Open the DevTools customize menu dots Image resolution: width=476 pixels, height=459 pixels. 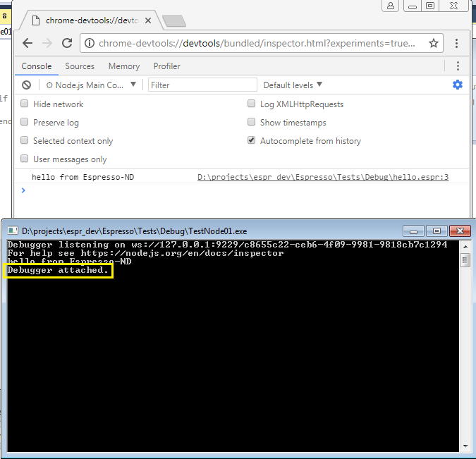pyautogui.click(x=458, y=66)
